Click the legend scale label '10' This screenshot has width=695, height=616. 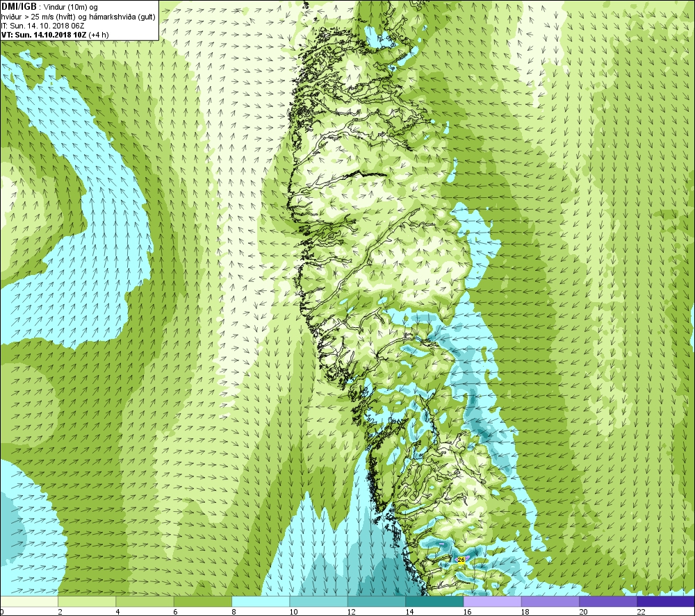[293, 612]
